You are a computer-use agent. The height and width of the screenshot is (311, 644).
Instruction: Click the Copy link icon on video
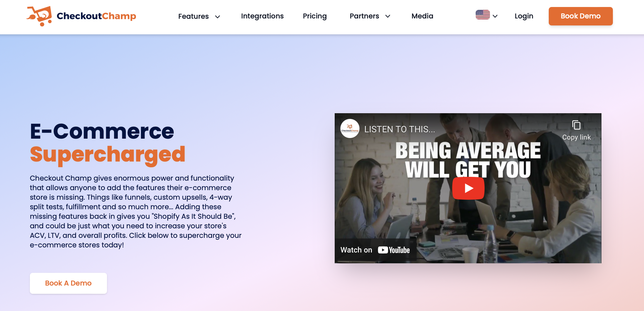(x=576, y=125)
